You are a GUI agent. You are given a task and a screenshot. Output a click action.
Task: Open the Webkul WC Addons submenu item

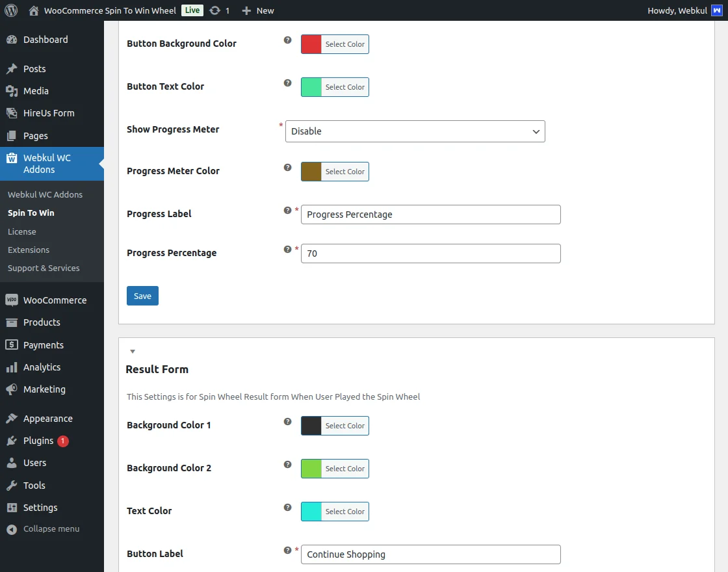[45, 194]
